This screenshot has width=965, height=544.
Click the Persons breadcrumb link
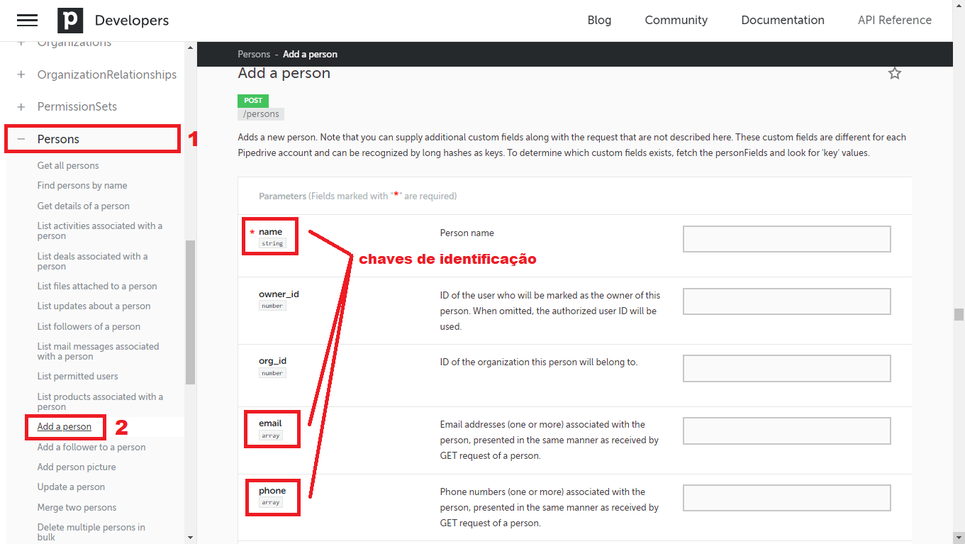pyautogui.click(x=254, y=54)
